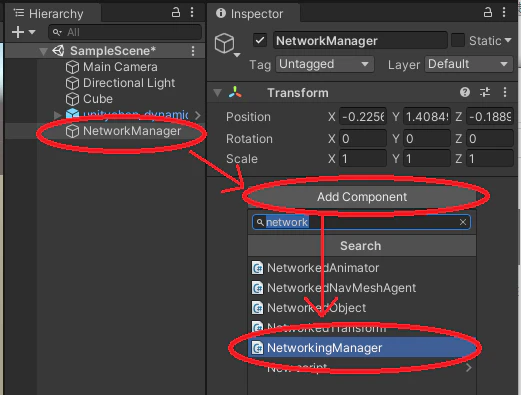521x395 pixels.
Task: Open the Inspector panel kebab menu
Action: (x=504, y=13)
